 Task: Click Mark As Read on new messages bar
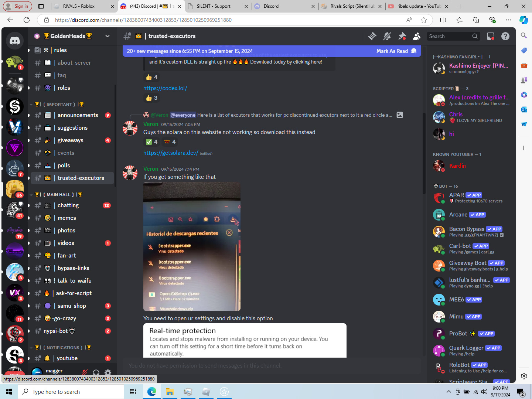pyautogui.click(x=396, y=51)
